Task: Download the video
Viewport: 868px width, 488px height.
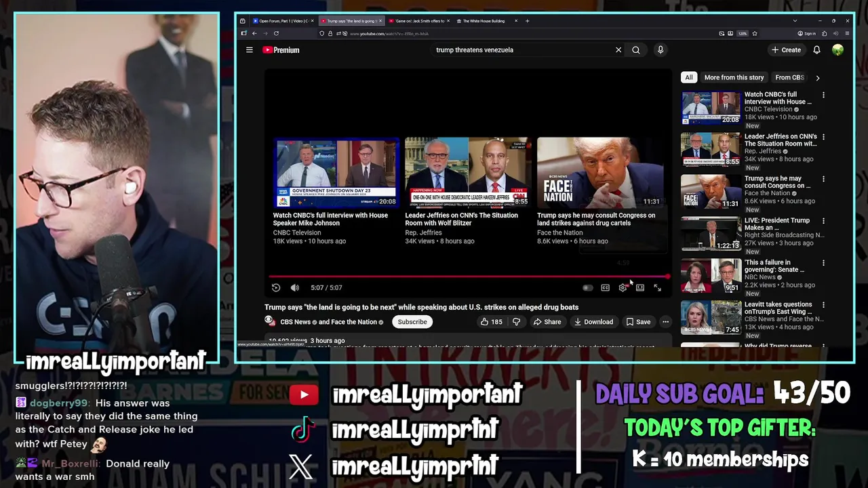Action: 593,322
